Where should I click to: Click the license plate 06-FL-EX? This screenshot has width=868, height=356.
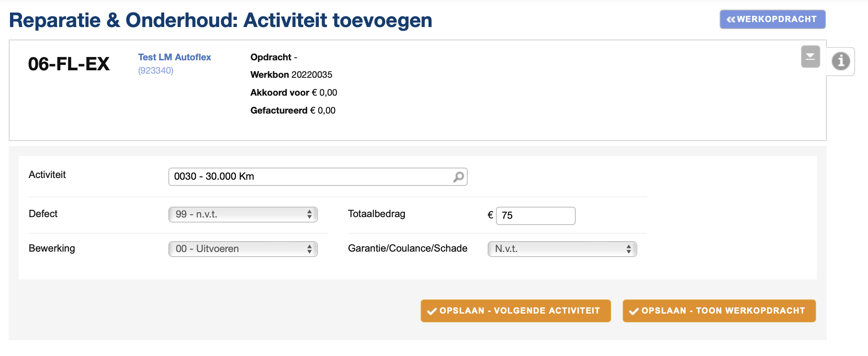coord(69,64)
